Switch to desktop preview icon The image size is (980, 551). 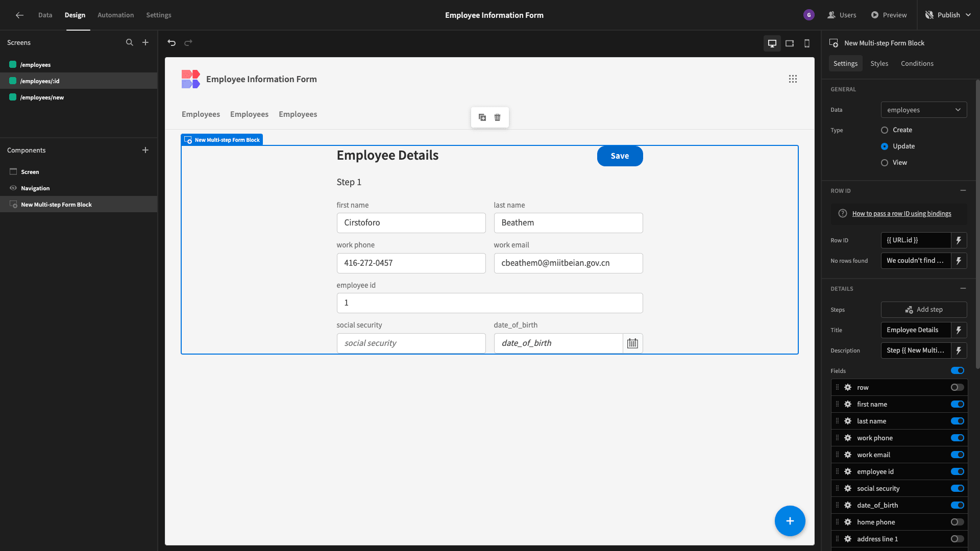772,43
